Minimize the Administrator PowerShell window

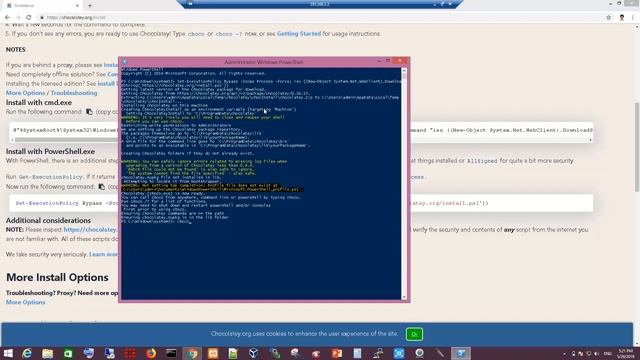379,61
